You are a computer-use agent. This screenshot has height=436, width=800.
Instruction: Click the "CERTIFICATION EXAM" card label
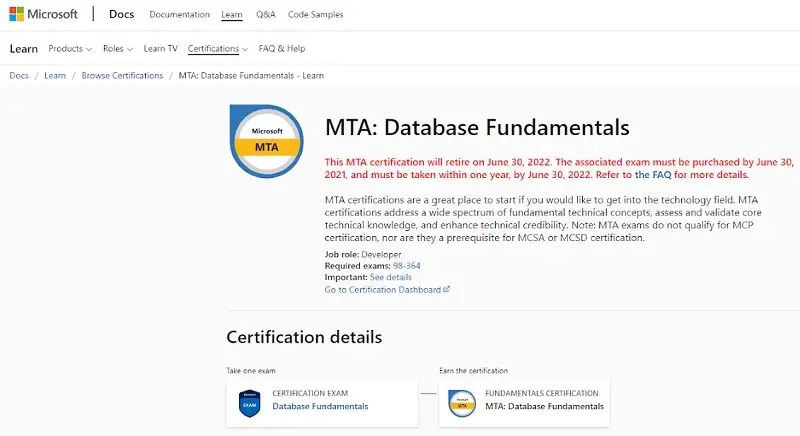pos(310,393)
